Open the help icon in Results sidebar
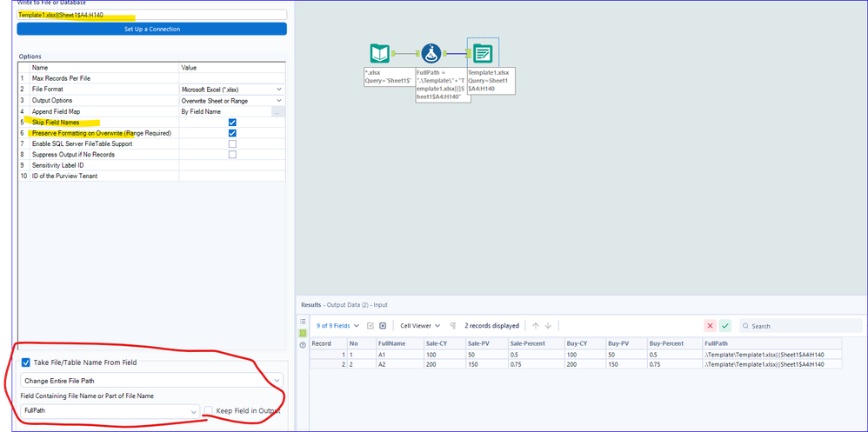Image resolution: width=868 pixels, height=432 pixels. (303, 345)
